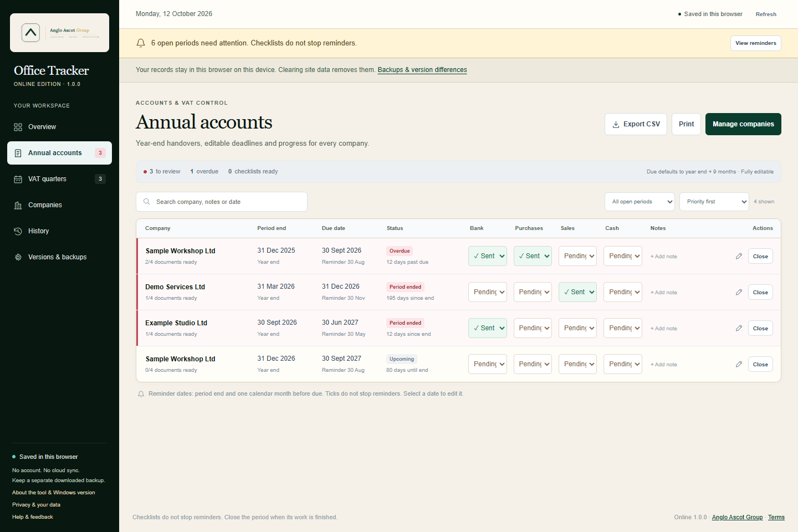This screenshot has width=798, height=532.
Task: Click the Upcoming status badge
Action: (x=402, y=359)
